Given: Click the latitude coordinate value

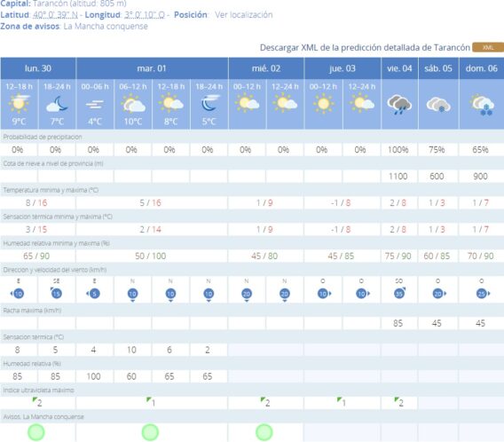Looking at the screenshot, I should pos(55,15).
